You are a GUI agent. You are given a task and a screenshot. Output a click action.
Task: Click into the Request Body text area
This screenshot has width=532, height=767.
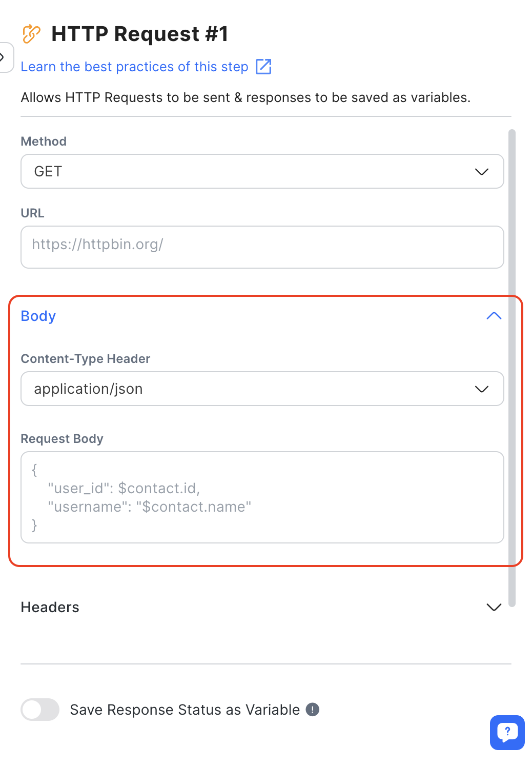pos(262,497)
